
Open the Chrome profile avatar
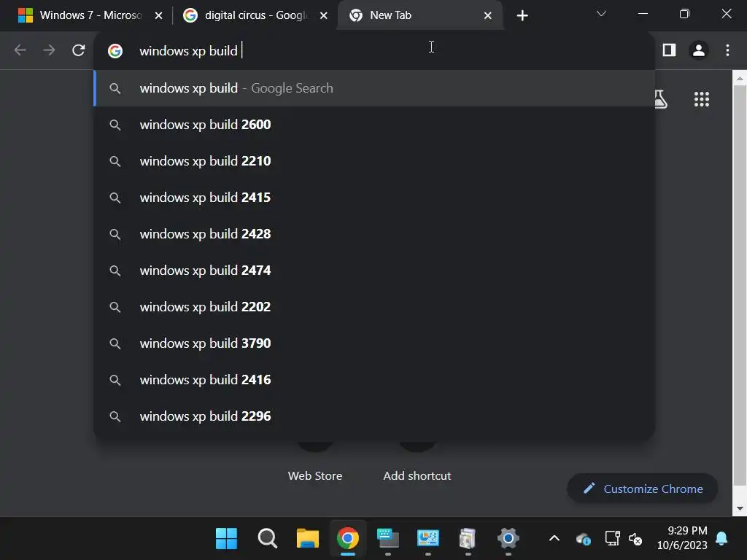click(x=698, y=50)
